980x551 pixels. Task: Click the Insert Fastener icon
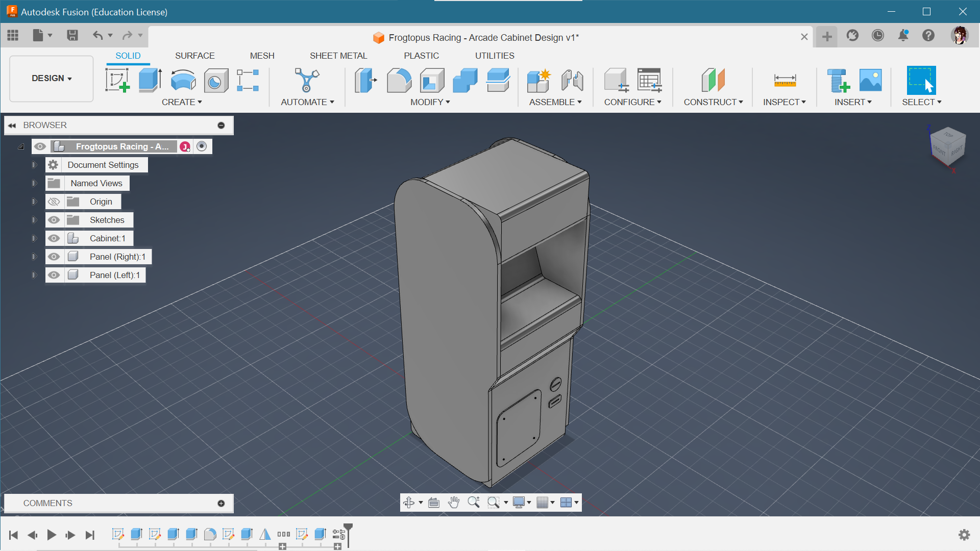(x=838, y=81)
